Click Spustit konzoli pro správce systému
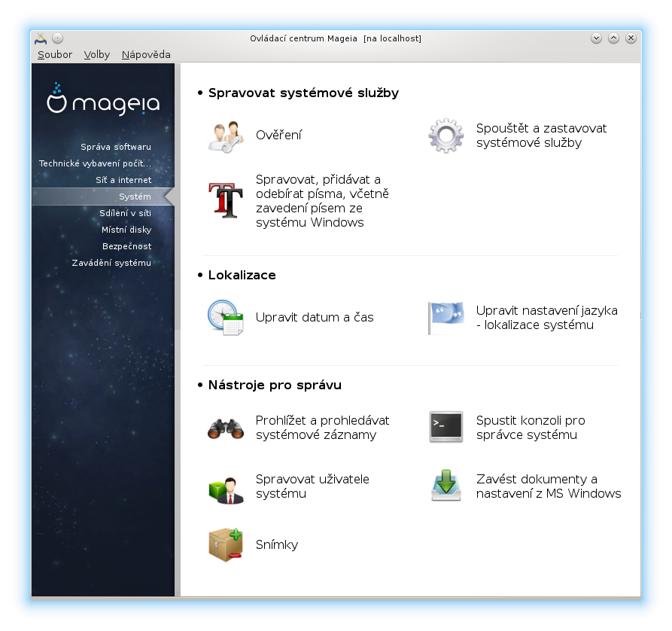This screenshot has height=631, width=672. pyautogui.click(x=531, y=428)
